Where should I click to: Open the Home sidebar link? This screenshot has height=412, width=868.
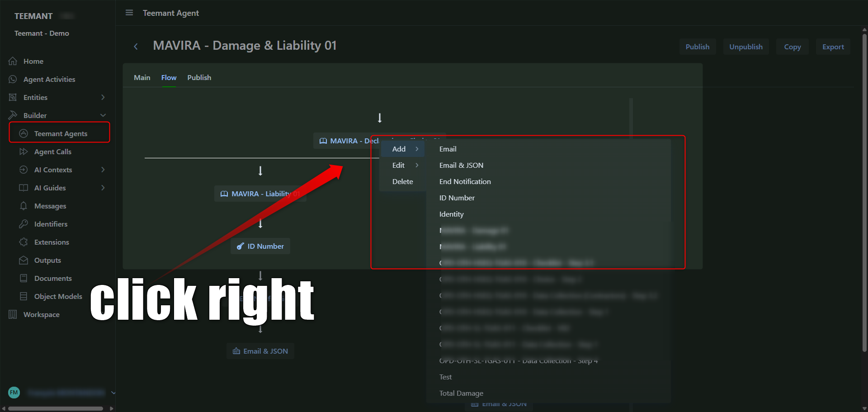point(33,61)
